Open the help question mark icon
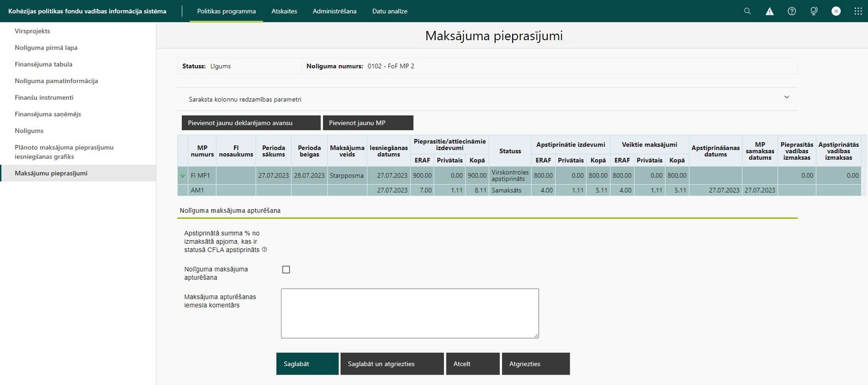Viewport: 868px width, 385px height. [x=792, y=11]
